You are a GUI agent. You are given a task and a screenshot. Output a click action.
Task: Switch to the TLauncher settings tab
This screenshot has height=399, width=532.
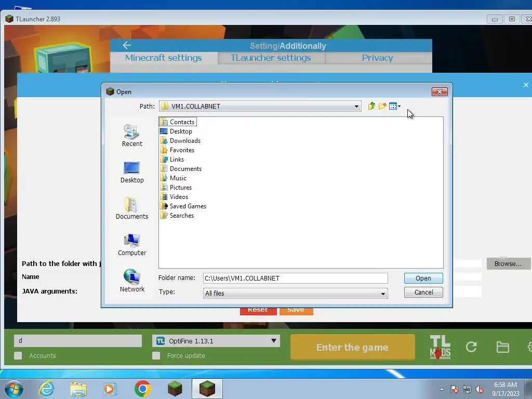pyautogui.click(x=271, y=58)
